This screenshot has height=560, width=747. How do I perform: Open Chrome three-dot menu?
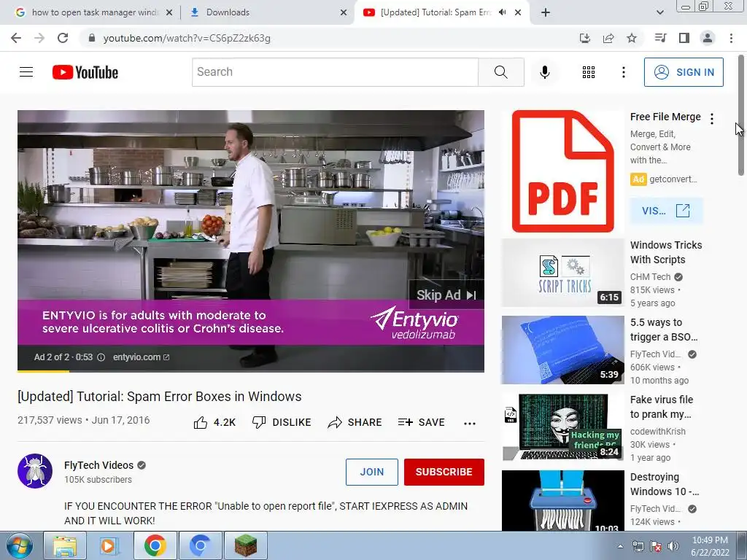click(x=731, y=38)
